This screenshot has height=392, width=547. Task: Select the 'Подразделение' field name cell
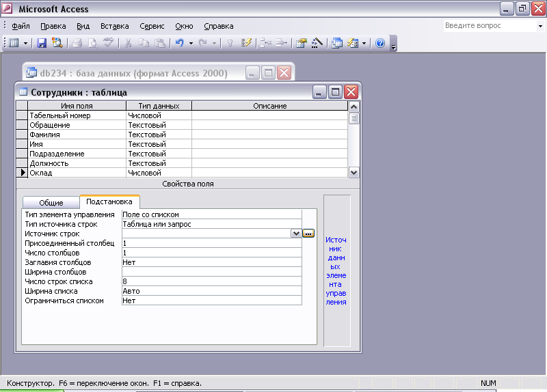point(77,154)
